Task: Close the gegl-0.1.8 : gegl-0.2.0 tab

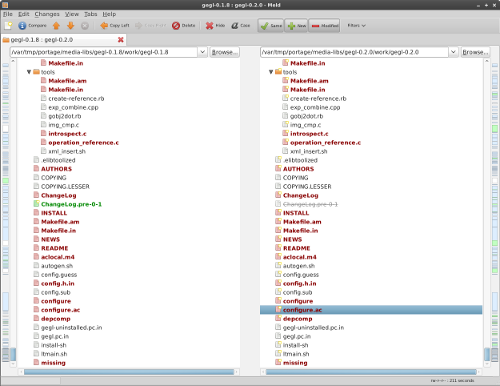Action: pyautogui.click(x=121, y=40)
